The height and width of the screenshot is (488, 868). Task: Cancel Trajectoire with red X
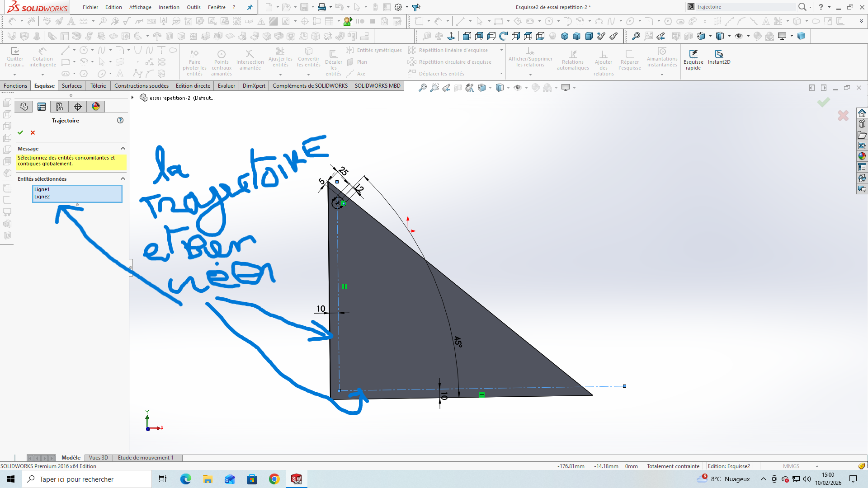coord(33,132)
